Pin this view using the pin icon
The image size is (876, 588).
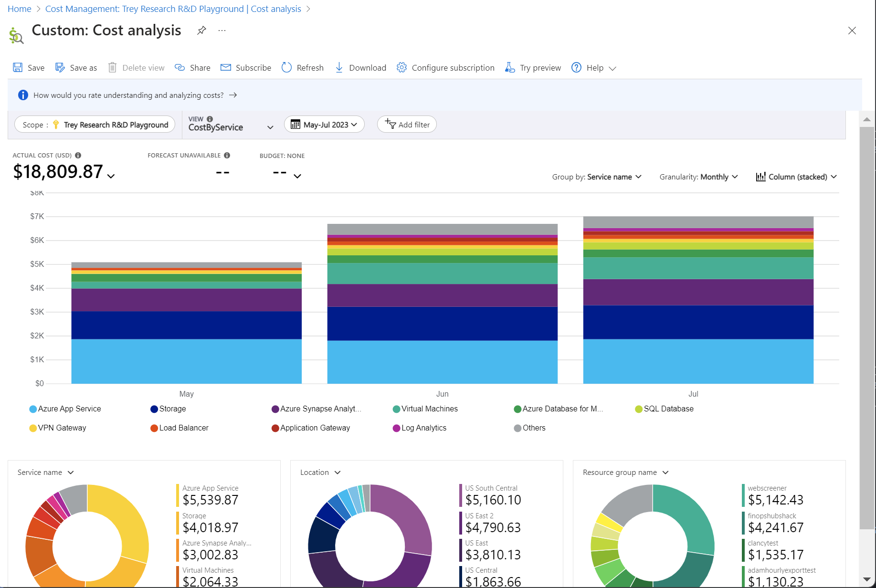(x=201, y=31)
